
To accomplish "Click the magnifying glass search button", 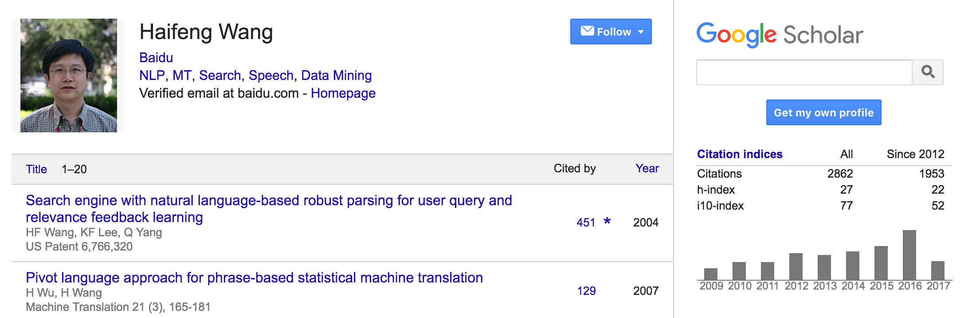I will [x=927, y=72].
